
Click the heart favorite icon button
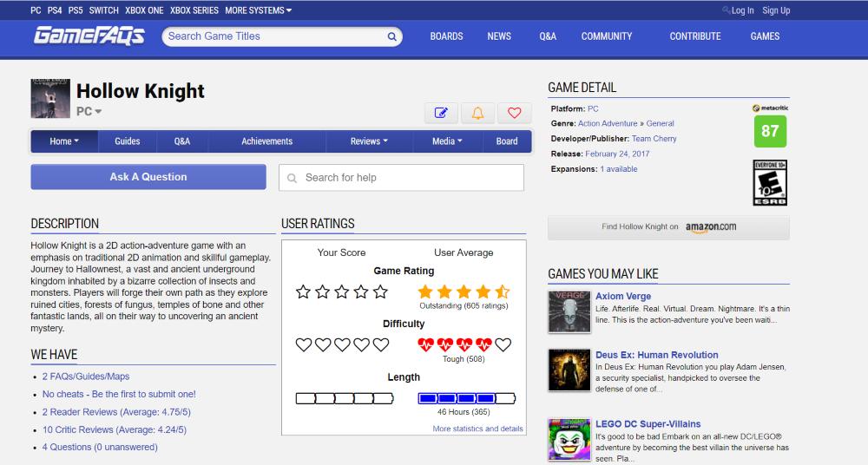tap(514, 113)
